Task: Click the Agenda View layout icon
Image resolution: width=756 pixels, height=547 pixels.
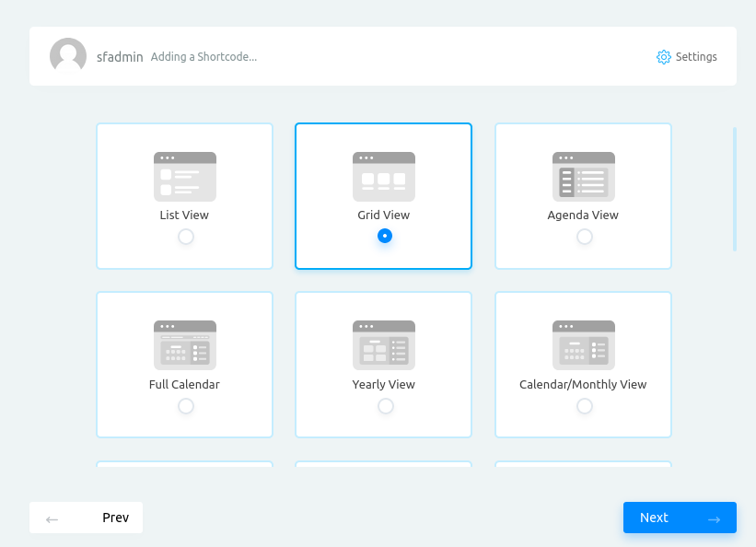Action: coord(584,177)
